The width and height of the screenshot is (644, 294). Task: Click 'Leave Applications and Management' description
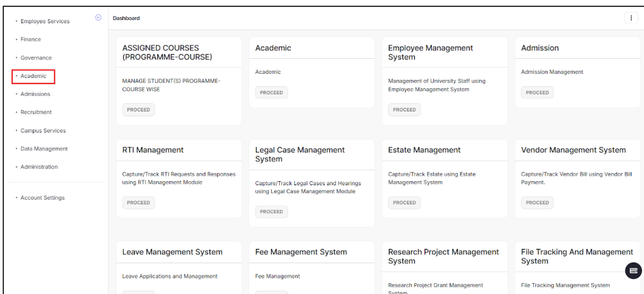[x=170, y=276]
